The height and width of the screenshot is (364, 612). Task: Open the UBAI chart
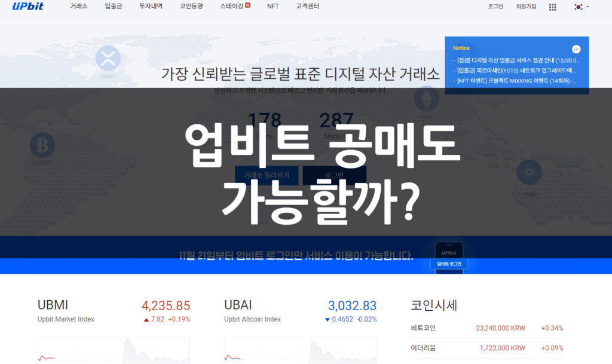300,351
